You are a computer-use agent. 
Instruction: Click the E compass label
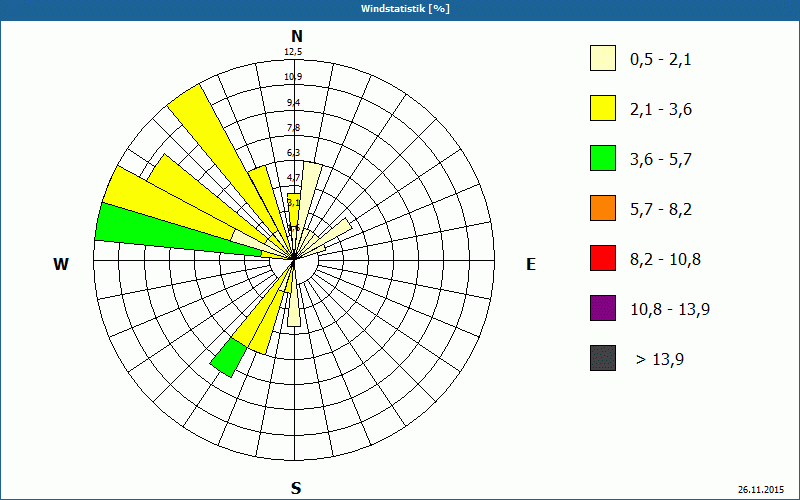click(531, 264)
